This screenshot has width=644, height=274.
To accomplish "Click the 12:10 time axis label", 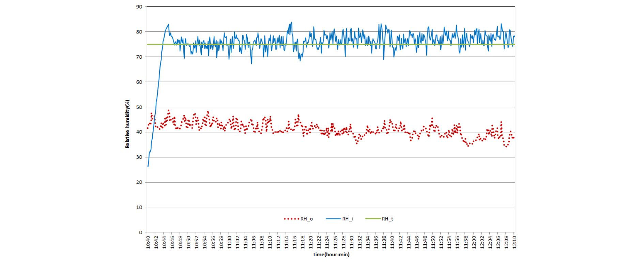I will pyautogui.click(x=515, y=242).
